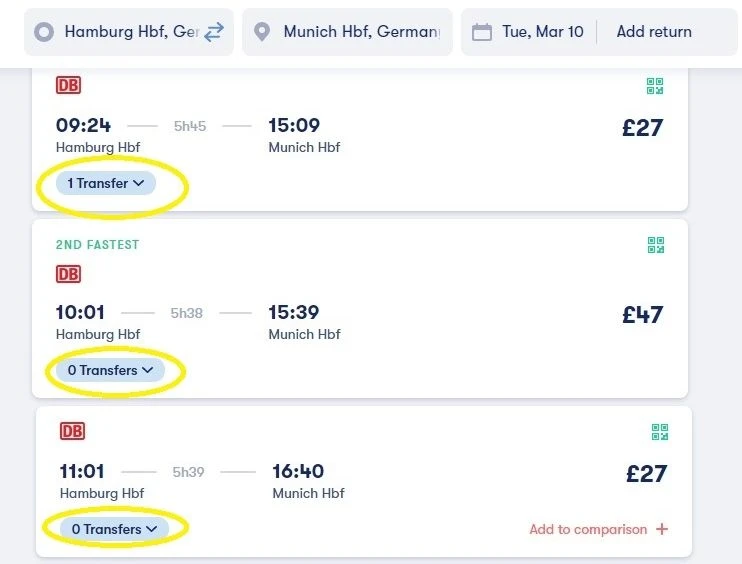Click the QR code icon on the 09:24 train
Image resolution: width=742 pixels, height=564 pixels.
pos(655,86)
